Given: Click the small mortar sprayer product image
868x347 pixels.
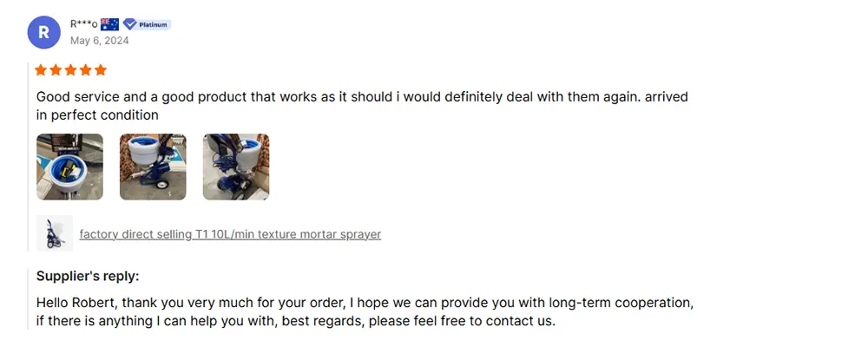Looking at the screenshot, I should [55, 233].
